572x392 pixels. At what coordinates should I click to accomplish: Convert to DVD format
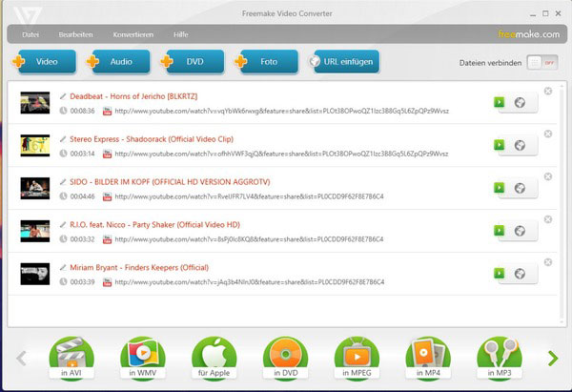(x=286, y=359)
